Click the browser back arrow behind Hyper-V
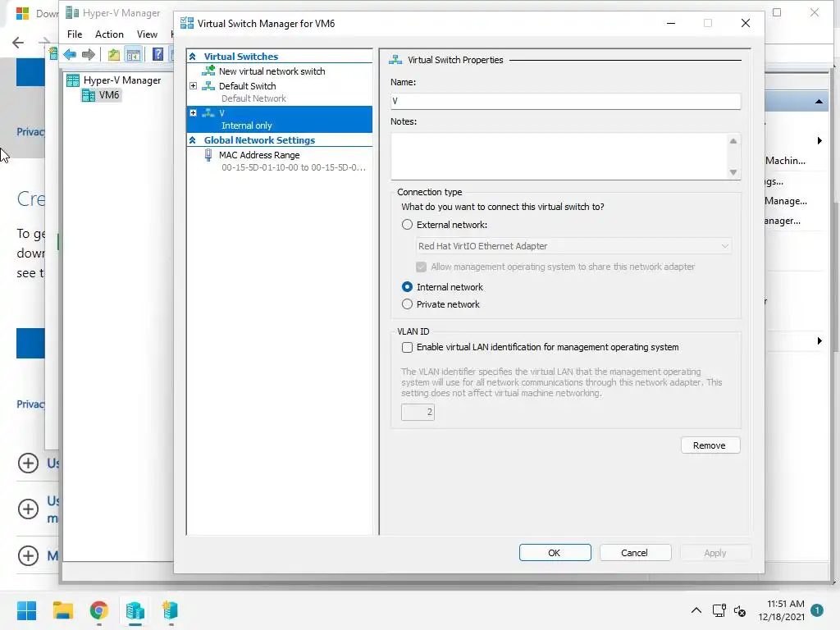 pyautogui.click(x=18, y=43)
